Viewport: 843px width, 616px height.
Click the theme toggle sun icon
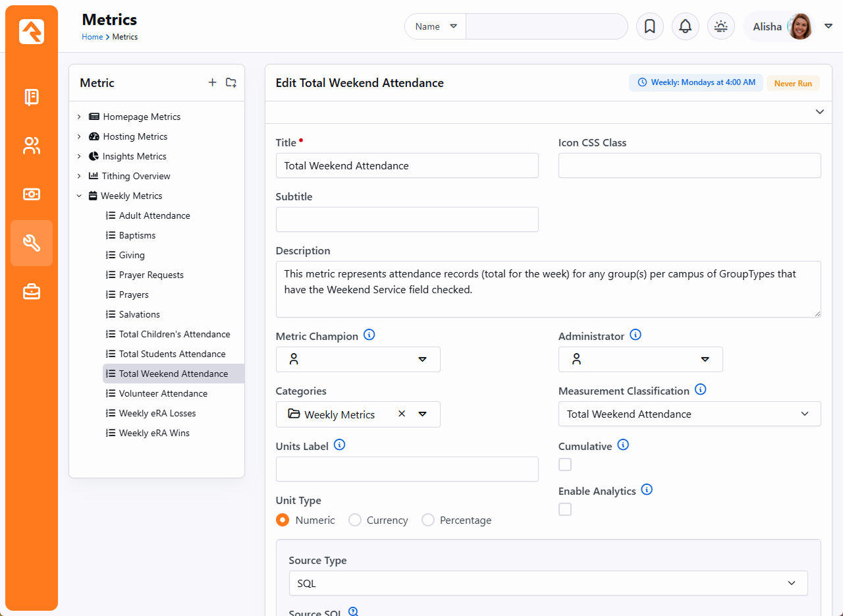tap(721, 26)
